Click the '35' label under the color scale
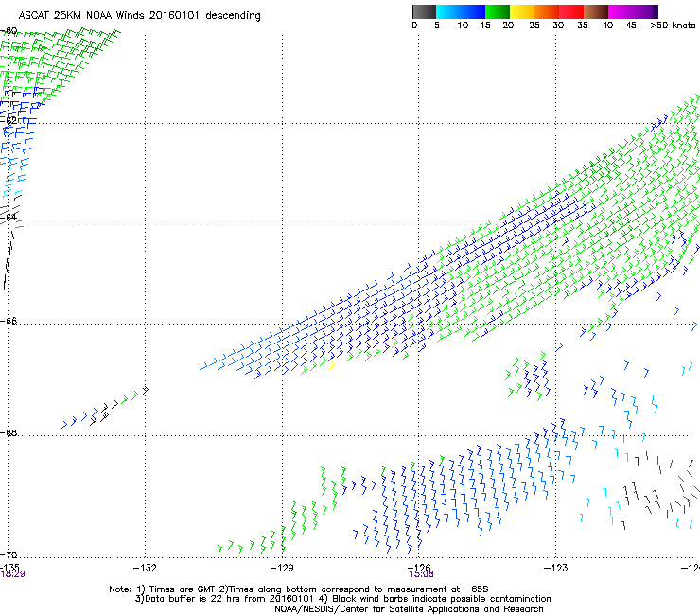Screen dimensions: 700x615 coord(583,25)
